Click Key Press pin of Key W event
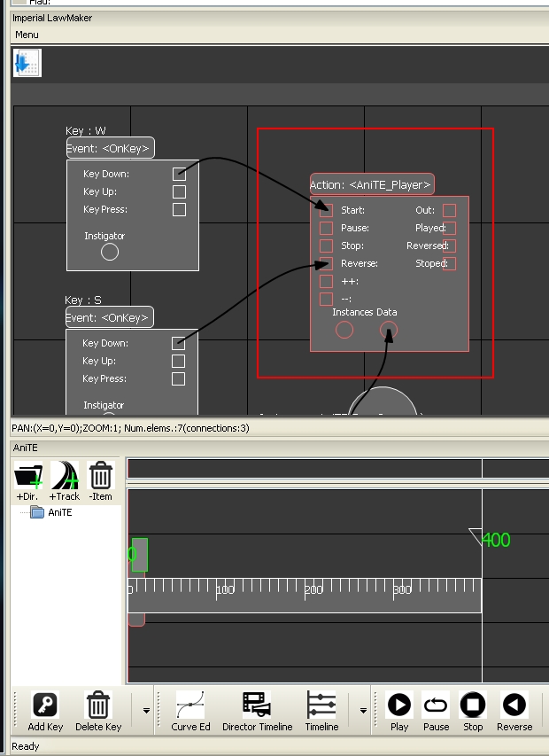This screenshot has width=549, height=756. click(179, 210)
